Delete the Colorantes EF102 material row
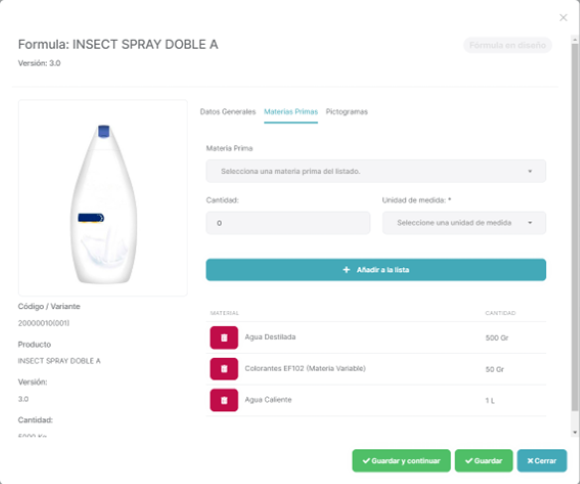580x484 pixels. pos(224,369)
